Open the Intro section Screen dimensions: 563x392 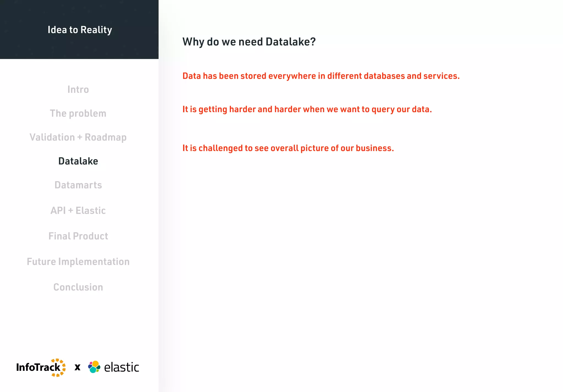tap(78, 90)
